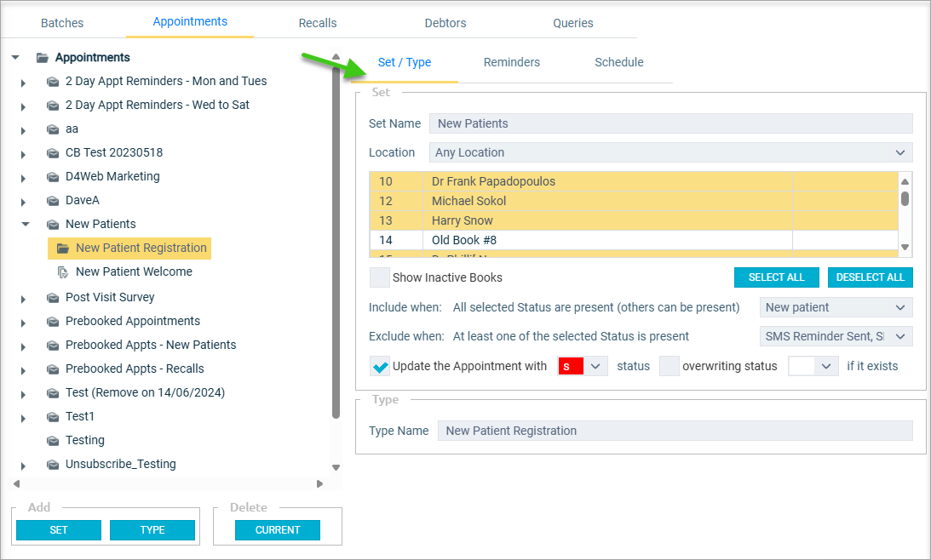Select the Dr Frank Papadopoulos book row
The width and height of the screenshot is (931, 560).
[634, 181]
